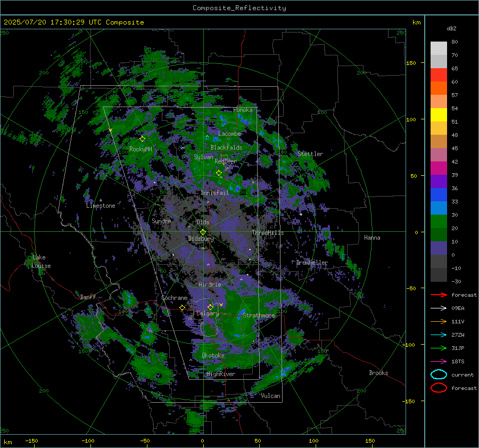
Task: Click the Drumheller label
Action: coord(312,263)
